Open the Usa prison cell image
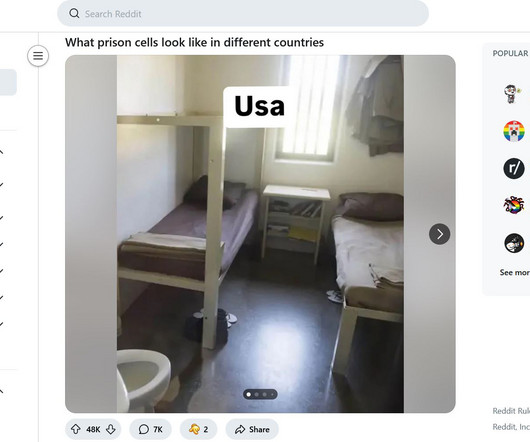 click(260, 234)
